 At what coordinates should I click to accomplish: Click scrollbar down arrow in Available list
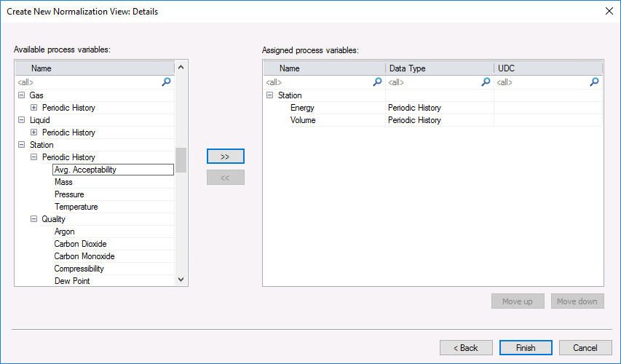[181, 280]
